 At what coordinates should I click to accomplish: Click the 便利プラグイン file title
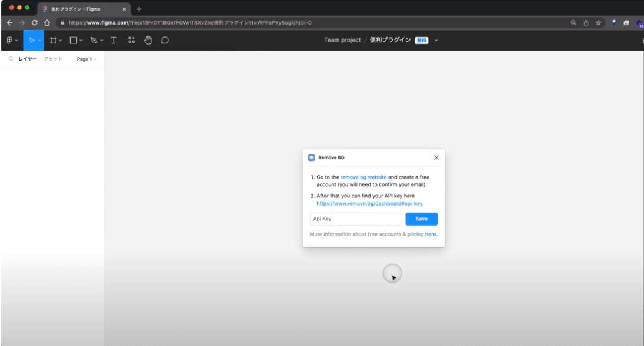point(390,40)
